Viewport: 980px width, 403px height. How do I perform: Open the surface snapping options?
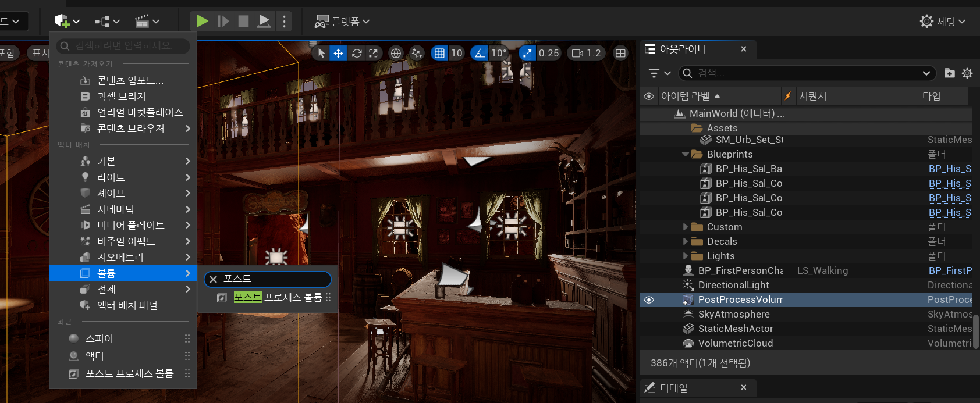pyautogui.click(x=417, y=53)
